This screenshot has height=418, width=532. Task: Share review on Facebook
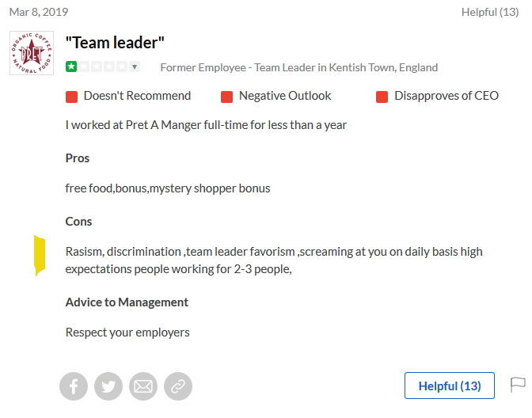point(74,386)
